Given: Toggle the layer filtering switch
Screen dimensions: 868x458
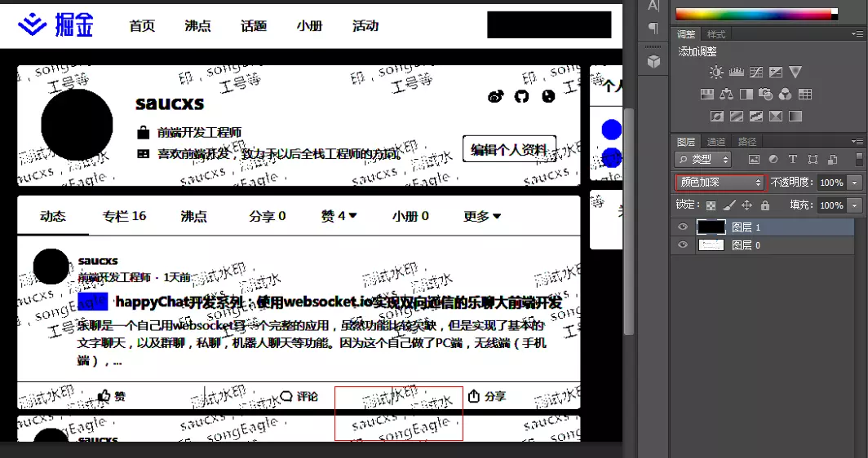Looking at the screenshot, I should click(859, 159).
